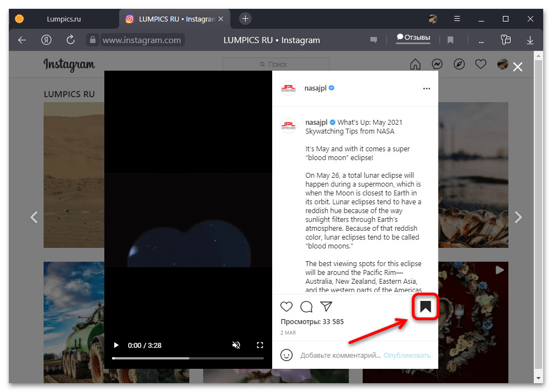The height and width of the screenshot is (392, 552).
Task: Open browser hamburger menu
Action: coord(457,19)
